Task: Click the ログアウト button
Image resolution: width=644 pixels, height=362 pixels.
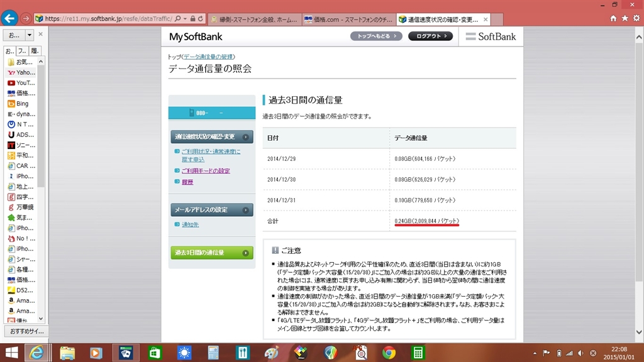Action: click(x=430, y=36)
